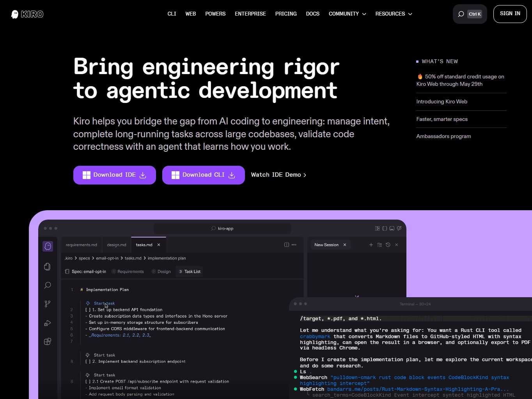Open the Ambassadors program link
This screenshot has width=532, height=399.
click(444, 137)
